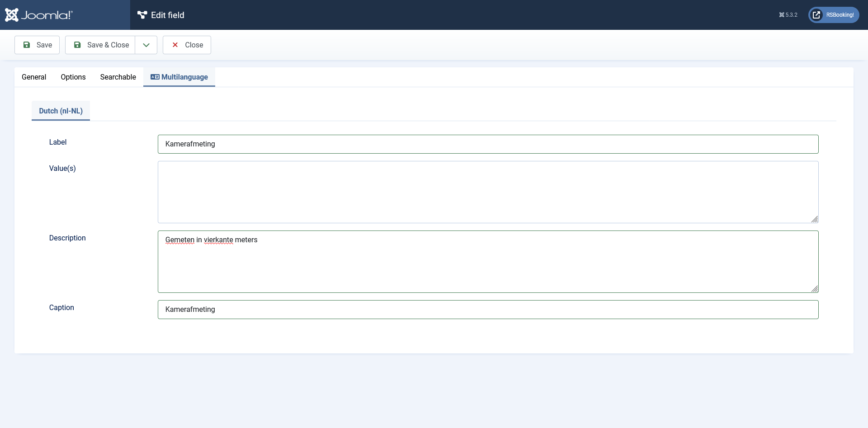This screenshot has height=428, width=868.
Task: Click the Joomla logo
Action: 39,15
